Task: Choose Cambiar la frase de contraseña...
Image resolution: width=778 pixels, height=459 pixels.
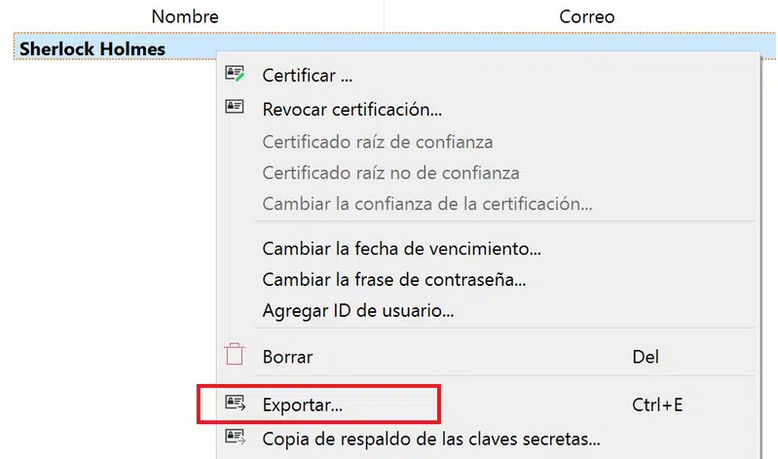Action: (x=488, y=279)
